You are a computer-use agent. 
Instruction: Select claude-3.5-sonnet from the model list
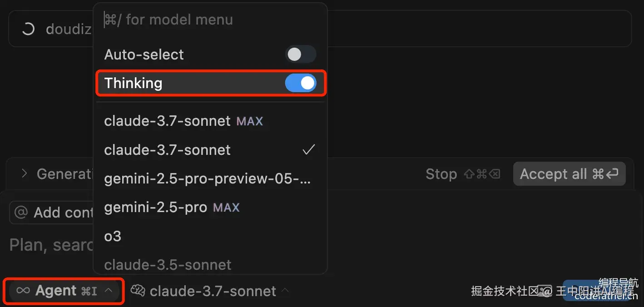click(168, 264)
